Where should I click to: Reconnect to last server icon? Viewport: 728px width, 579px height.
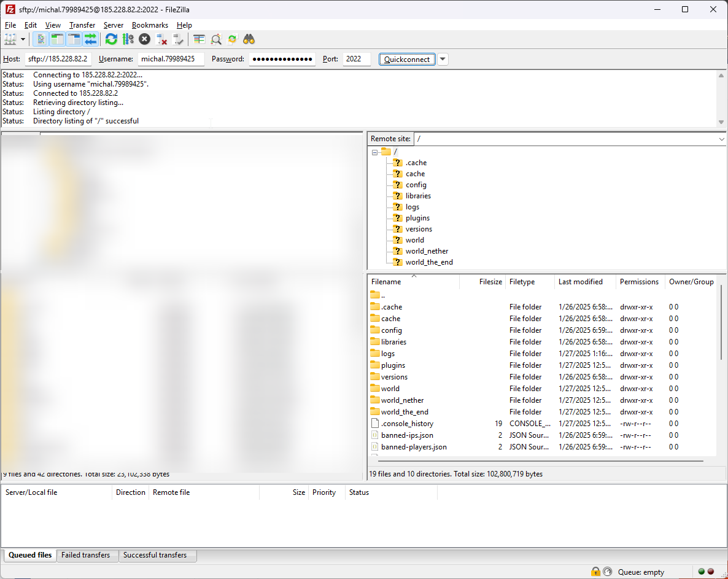point(178,39)
